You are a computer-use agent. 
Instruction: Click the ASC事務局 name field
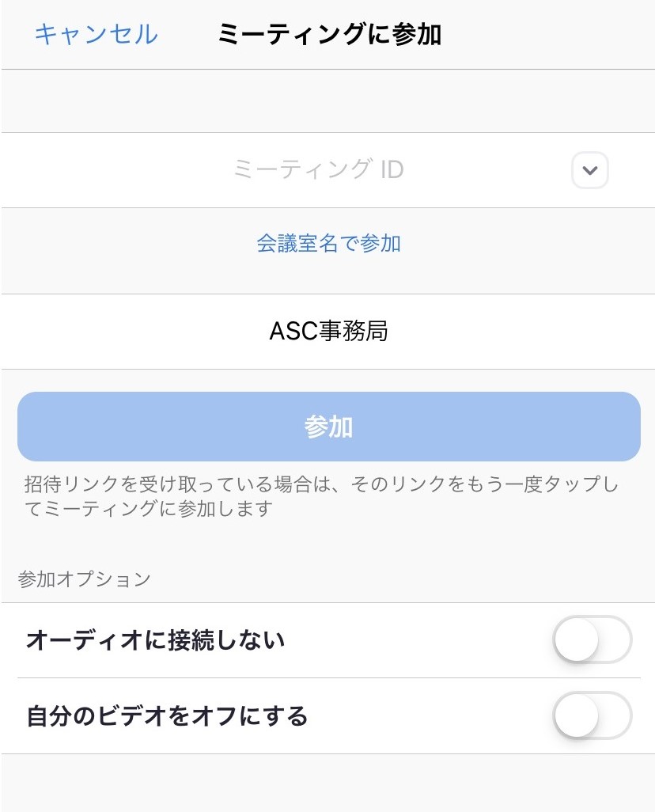[x=328, y=332]
